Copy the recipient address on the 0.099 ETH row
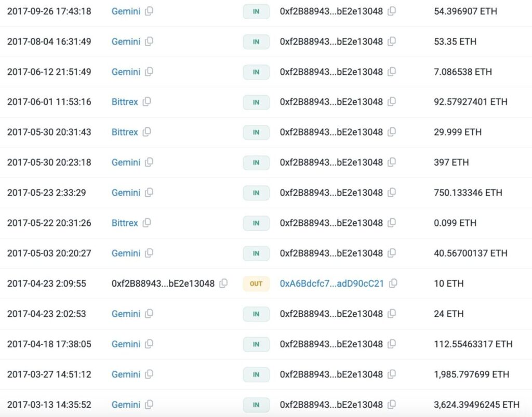The width and height of the screenshot is (532, 417). tap(392, 223)
